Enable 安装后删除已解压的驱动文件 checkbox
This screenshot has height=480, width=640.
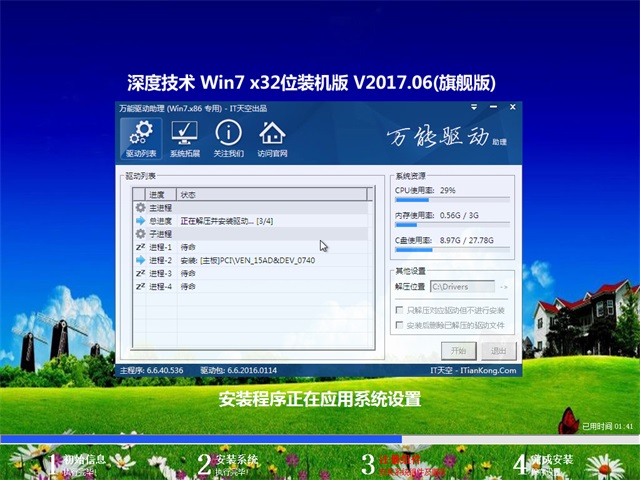pos(400,325)
